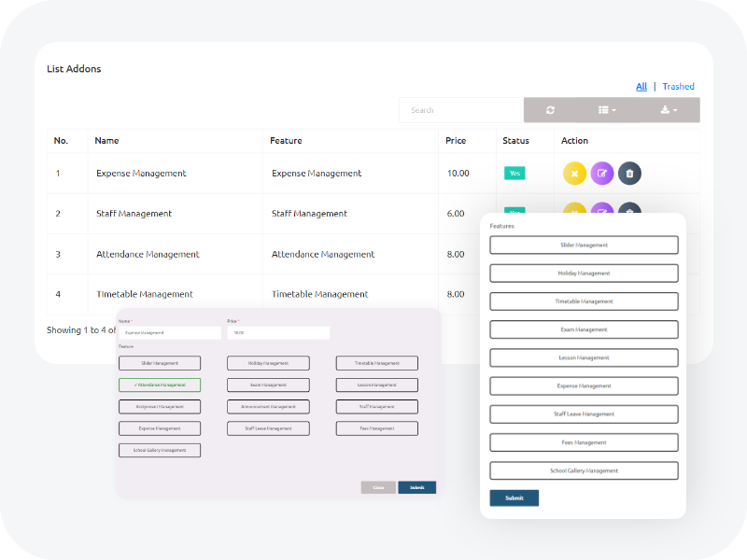Click the refresh icon beside the search box
Image resolution: width=747 pixels, height=560 pixels.
pos(550,110)
